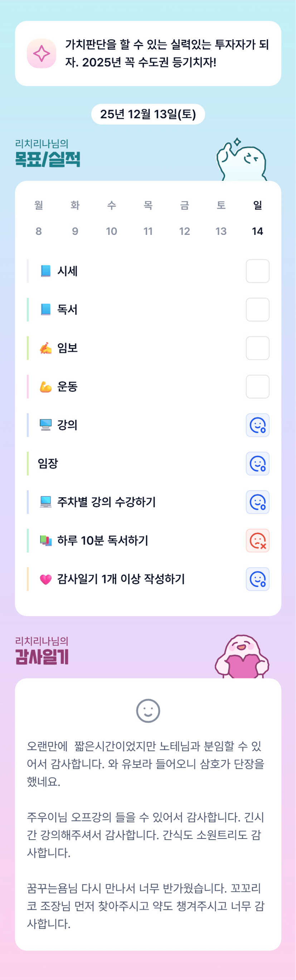Click the pink sparkle goal icon
The image size is (296, 980).
click(x=42, y=54)
